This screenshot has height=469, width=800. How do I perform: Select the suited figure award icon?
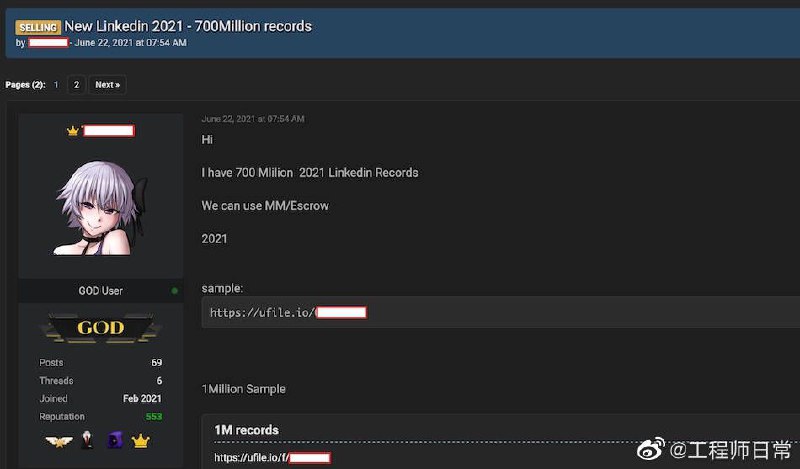pos(87,440)
